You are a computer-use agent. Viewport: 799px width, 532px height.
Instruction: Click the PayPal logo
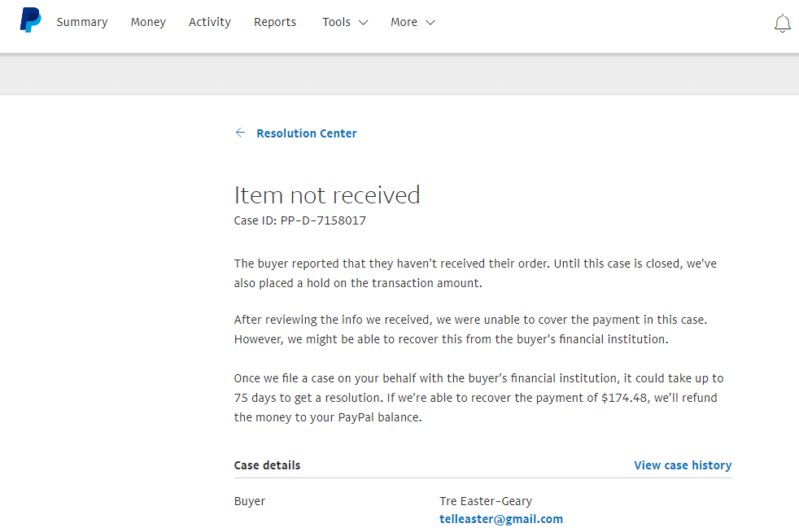tap(30, 20)
